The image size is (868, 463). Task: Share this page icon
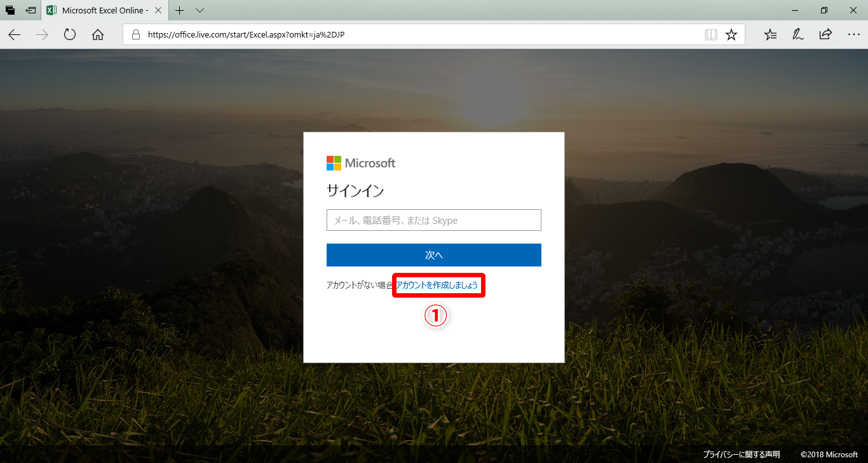[825, 35]
